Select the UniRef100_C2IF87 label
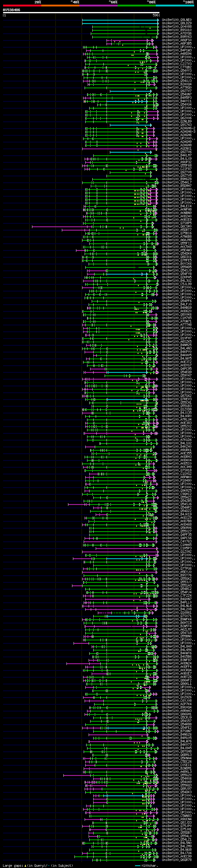The height and width of the screenshot is (868, 197). click(176, 169)
